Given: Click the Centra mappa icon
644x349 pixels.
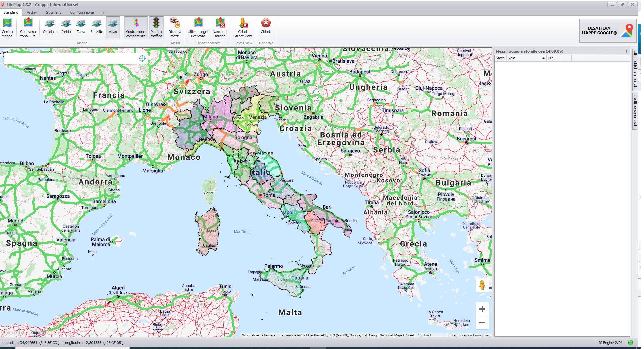Looking at the screenshot, I should [x=7, y=27].
